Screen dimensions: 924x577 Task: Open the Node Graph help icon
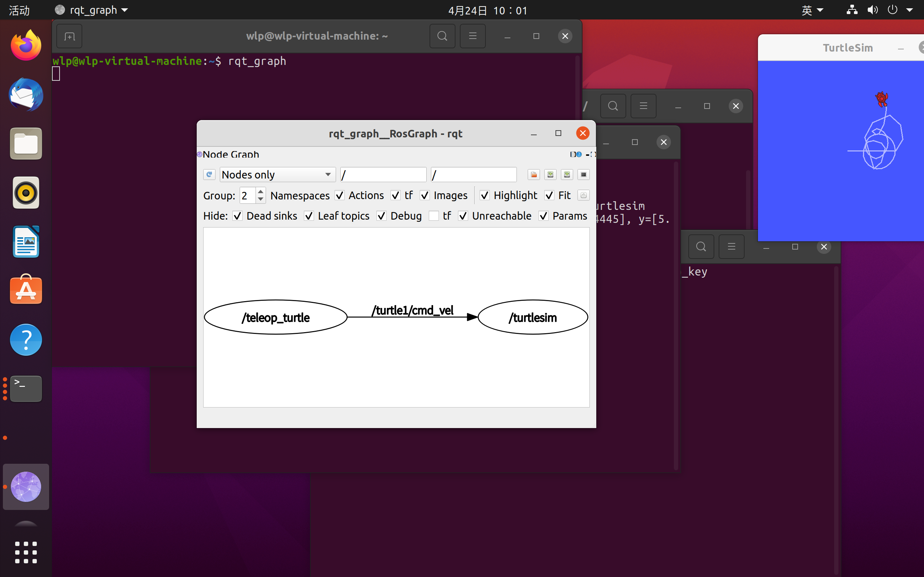click(x=579, y=154)
